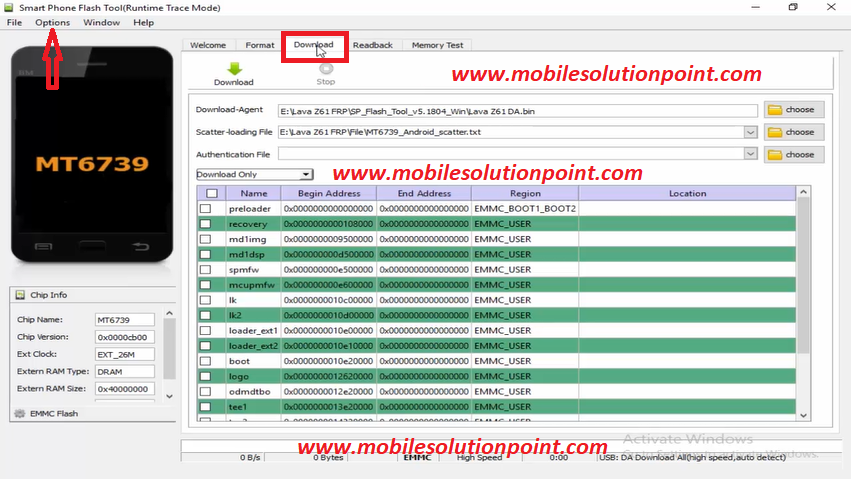Click Chip Info scroll down arrow
The width and height of the screenshot is (851, 479).
[x=169, y=397]
